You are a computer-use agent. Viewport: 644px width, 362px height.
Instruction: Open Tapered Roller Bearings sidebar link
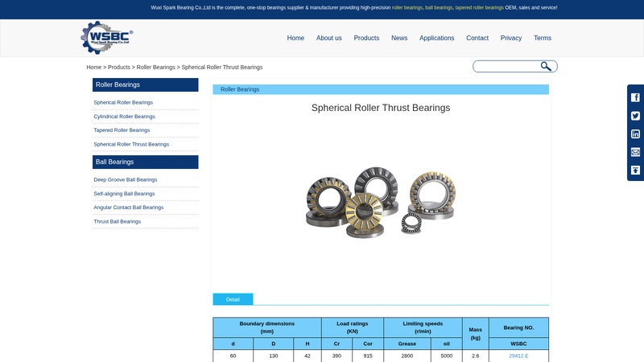point(122,130)
